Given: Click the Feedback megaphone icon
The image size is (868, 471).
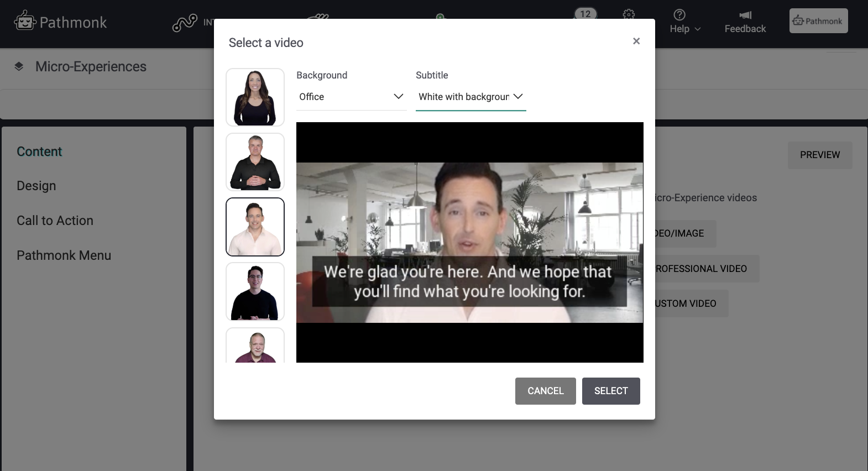Looking at the screenshot, I should coord(745,15).
